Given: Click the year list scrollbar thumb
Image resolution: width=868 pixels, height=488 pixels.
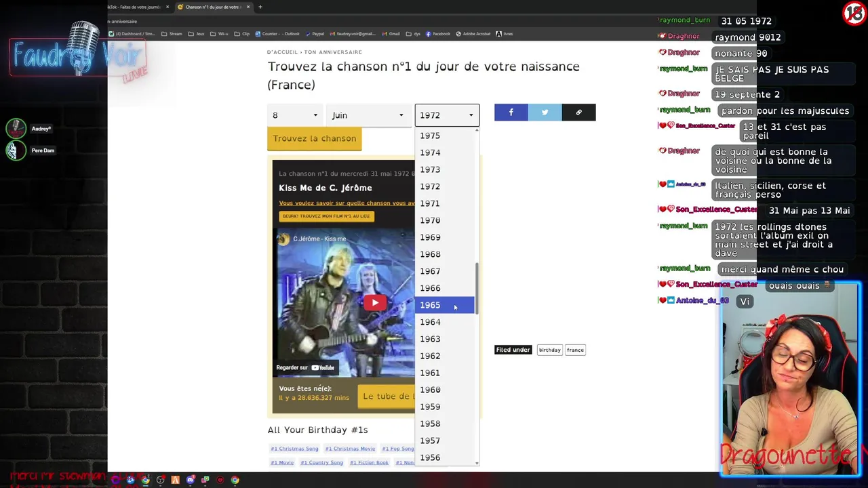Looking at the screenshot, I should point(477,289).
